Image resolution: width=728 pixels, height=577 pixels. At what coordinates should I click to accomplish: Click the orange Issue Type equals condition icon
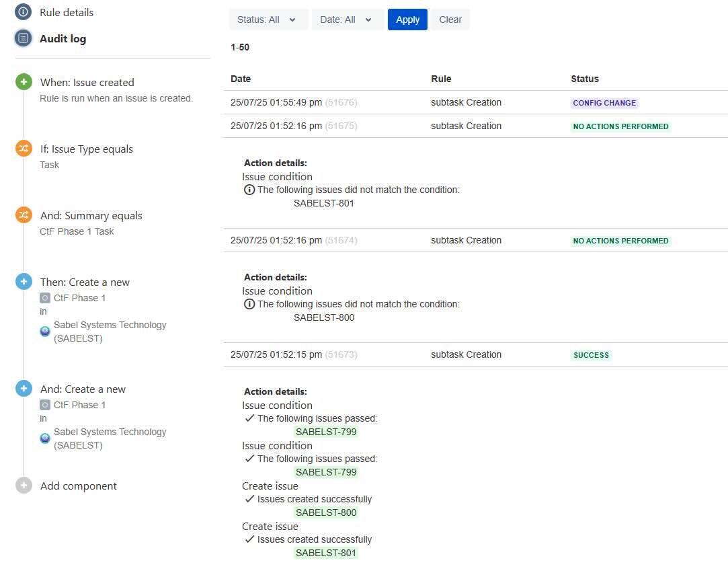(x=24, y=148)
